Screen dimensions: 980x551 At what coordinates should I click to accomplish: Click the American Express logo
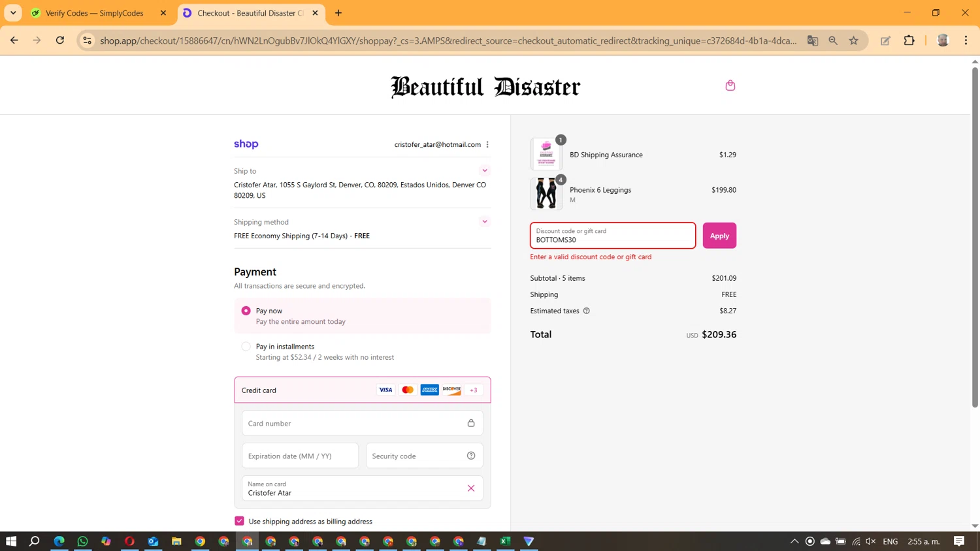(430, 390)
